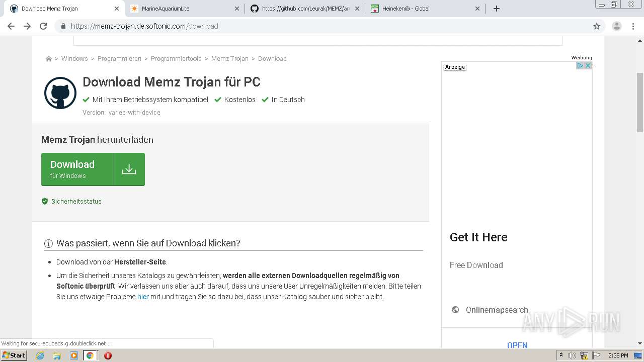Screen dimensions: 644x362
Task: Open a new tab with the plus button
Action: (497, 9)
